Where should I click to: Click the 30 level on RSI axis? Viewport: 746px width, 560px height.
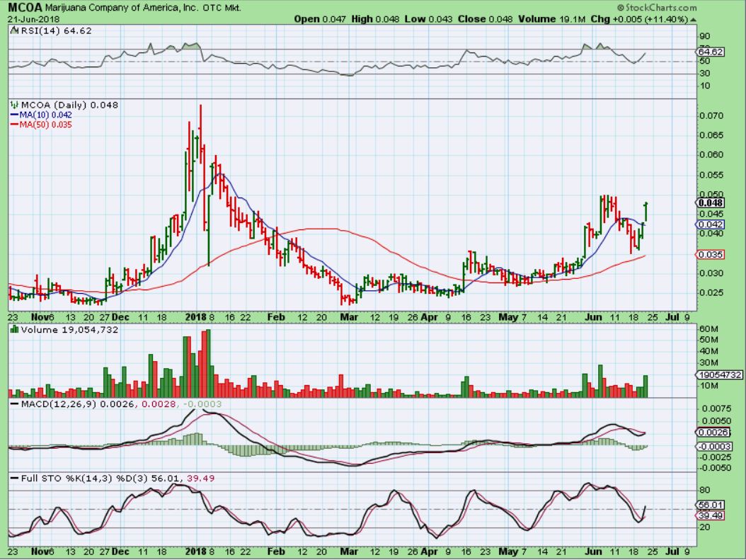pyautogui.click(x=705, y=73)
